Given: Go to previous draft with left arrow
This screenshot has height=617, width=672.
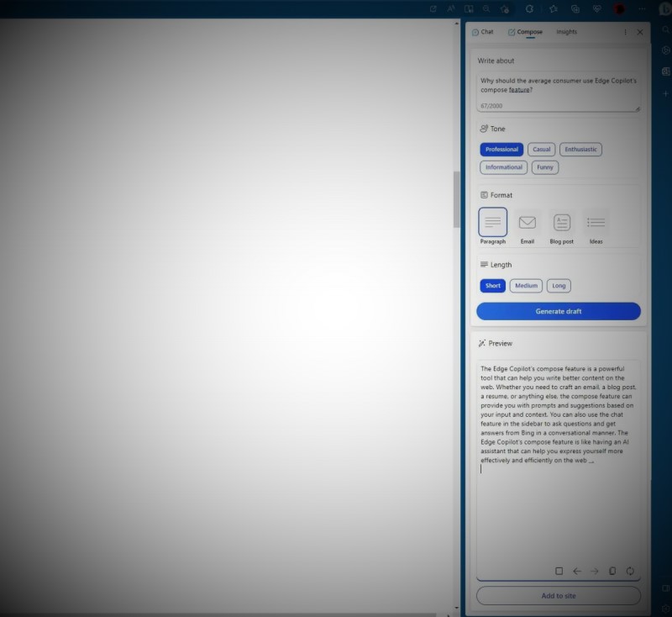Looking at the screenshot, I should coord(577,571).
